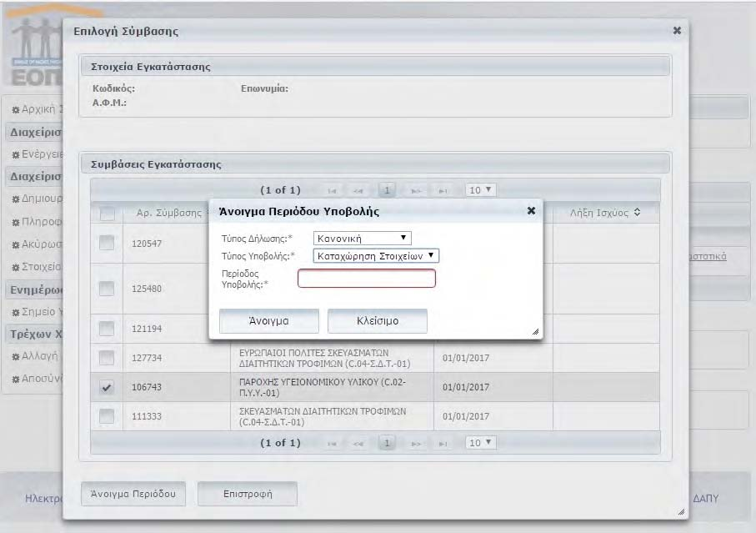756x533 pixels.
Task: Go to next page in paginator above contracts table
Action: click(416, 190)
